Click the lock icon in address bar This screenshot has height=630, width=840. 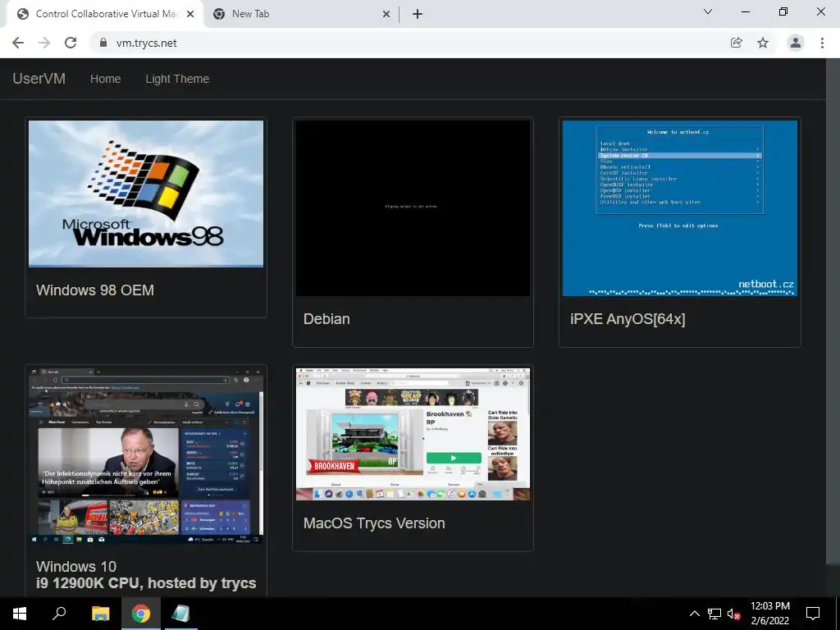[x=103, y=43]
